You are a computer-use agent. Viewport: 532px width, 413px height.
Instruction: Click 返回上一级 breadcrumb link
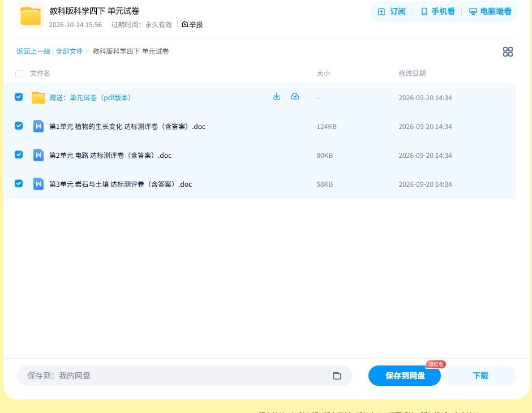tap(33, 51)
